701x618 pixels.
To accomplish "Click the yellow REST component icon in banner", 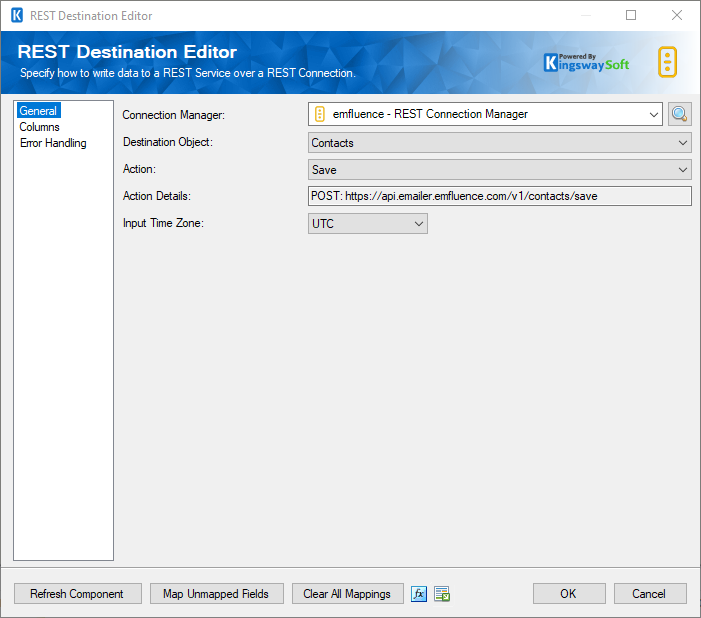I will point(667,62).
